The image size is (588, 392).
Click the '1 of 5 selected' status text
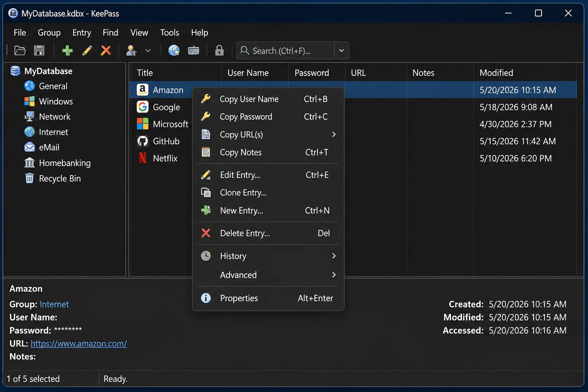pos(33,379)
